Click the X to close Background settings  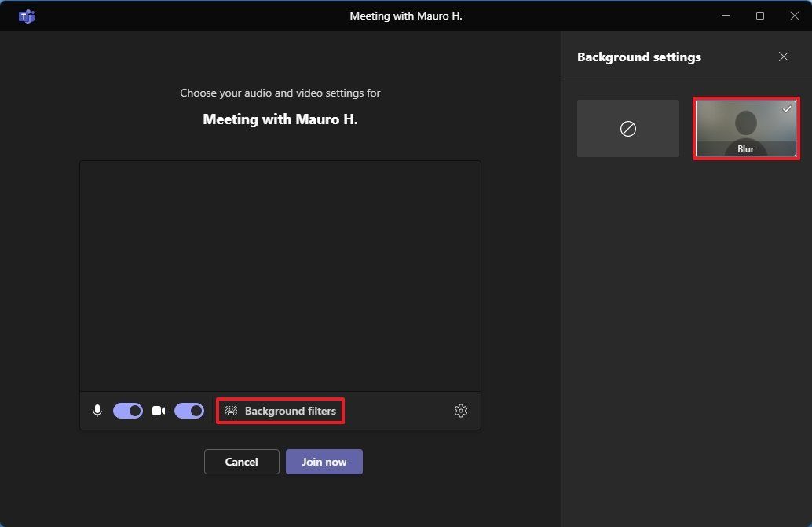(x=783, y=57)
